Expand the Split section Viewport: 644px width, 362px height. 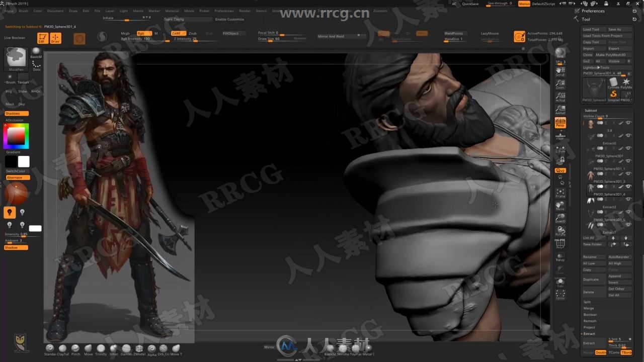coord(587,302)
